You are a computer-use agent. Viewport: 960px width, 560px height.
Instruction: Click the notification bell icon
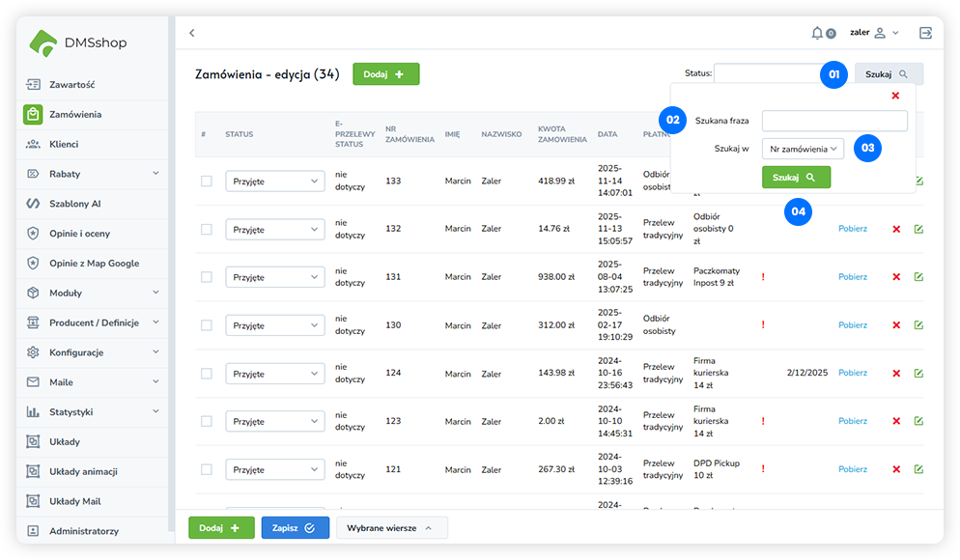pyautogui.click(x=817, y=33)
